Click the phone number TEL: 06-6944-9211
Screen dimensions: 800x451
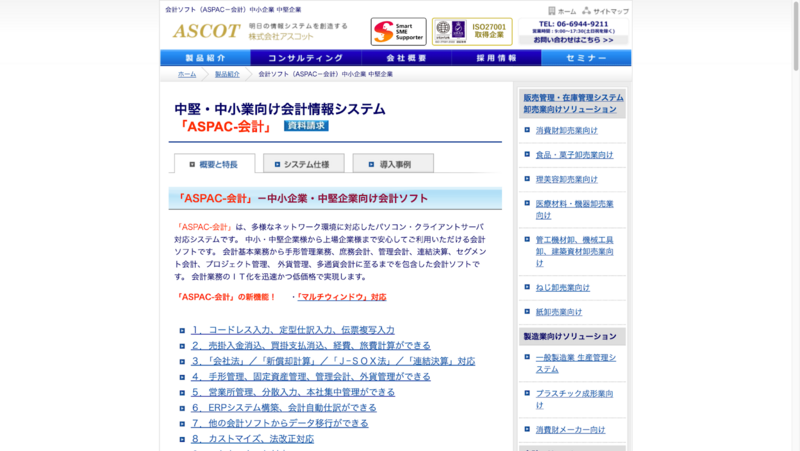click(x=573, y=24)
